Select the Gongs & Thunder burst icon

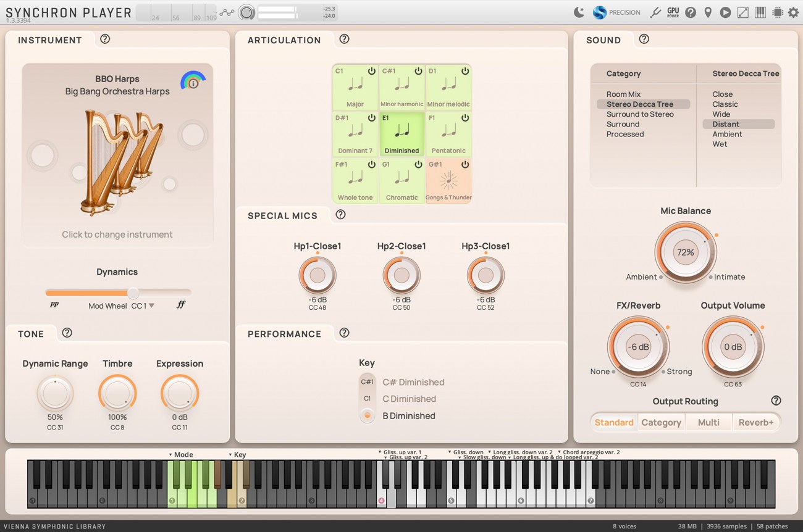[448, 181]
